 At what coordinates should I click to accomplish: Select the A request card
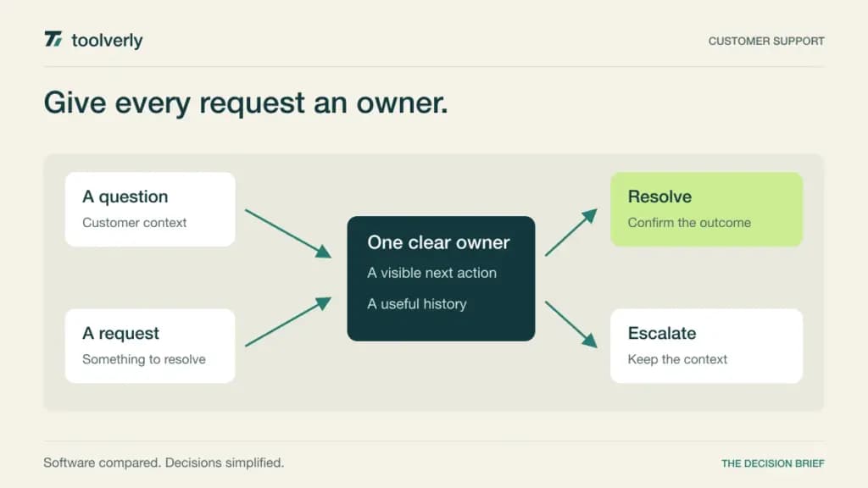[x=150, y=346]
